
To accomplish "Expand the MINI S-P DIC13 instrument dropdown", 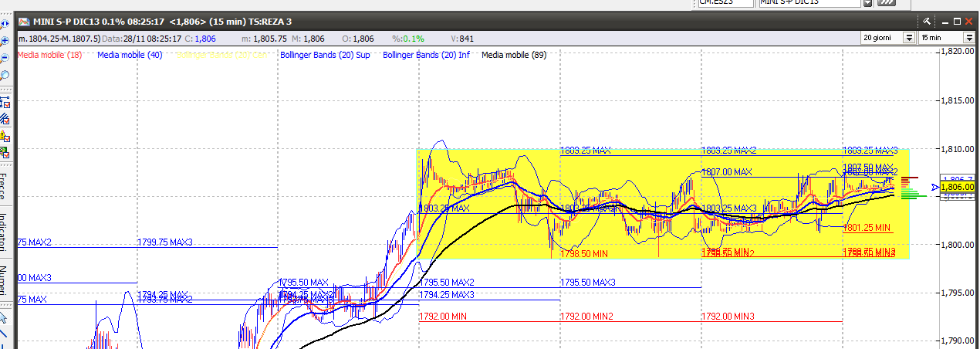I will [x=867, y=3].
